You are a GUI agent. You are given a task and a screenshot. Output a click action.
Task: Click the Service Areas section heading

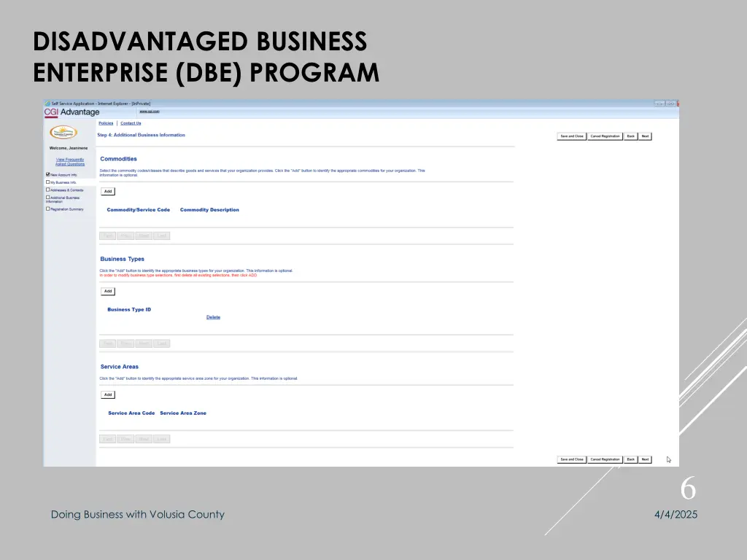(x=120, y=367)
